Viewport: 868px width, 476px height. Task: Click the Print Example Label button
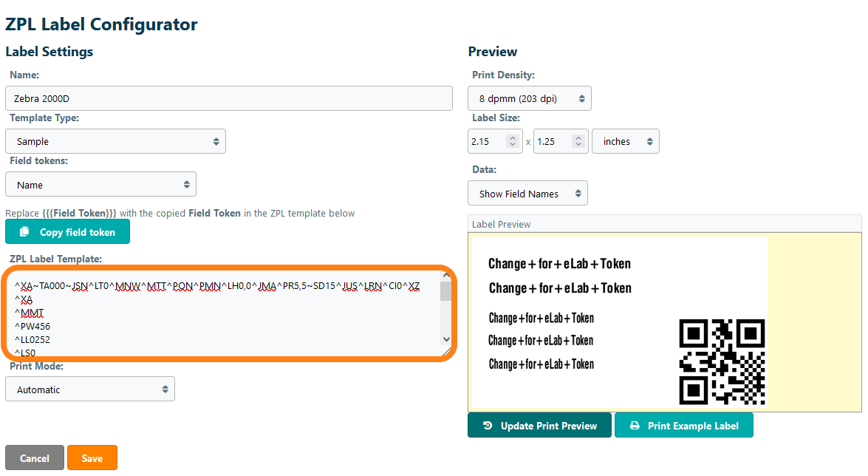[x=683, y=426]
